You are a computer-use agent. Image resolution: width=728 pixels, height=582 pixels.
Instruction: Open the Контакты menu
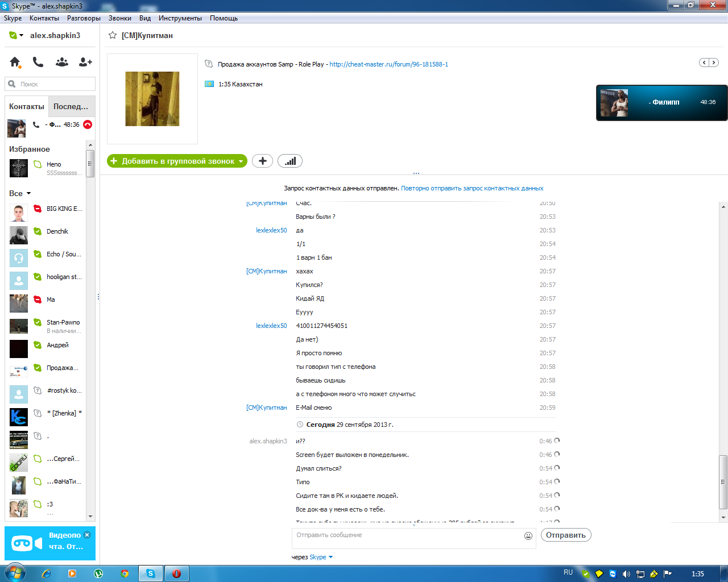click(x=44, y=18)
